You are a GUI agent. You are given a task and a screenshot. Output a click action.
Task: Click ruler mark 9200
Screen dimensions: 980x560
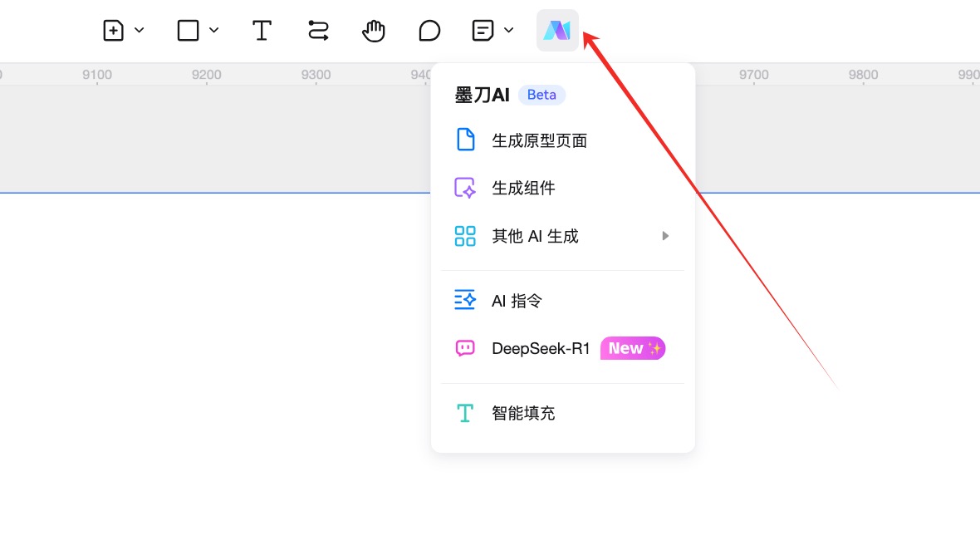[x=206, y=75]
